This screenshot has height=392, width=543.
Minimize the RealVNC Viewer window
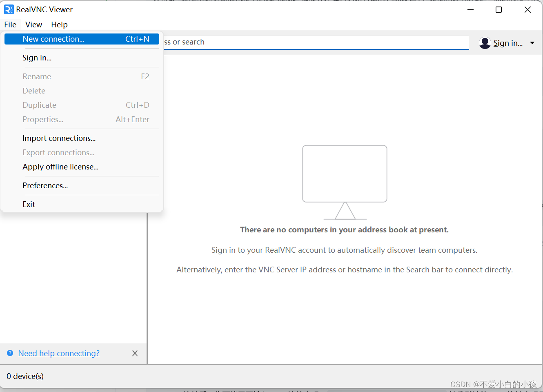click(470, 9)
